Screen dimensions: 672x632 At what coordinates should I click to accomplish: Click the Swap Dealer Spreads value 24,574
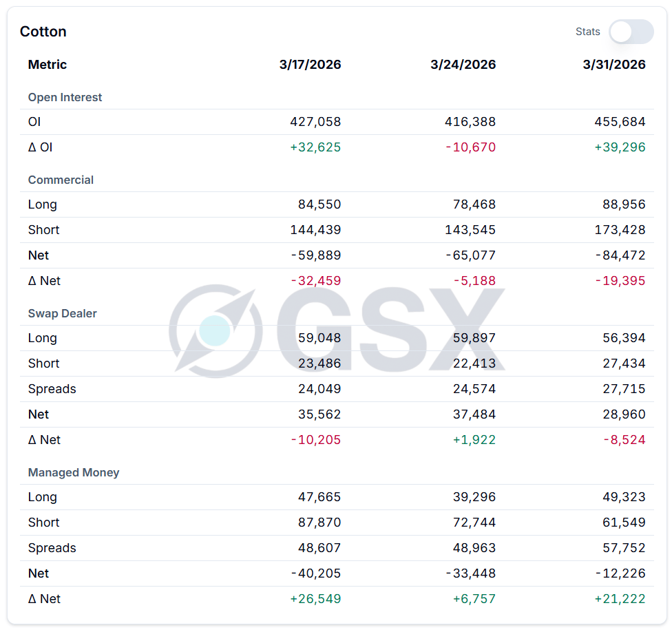coord(470,389)
